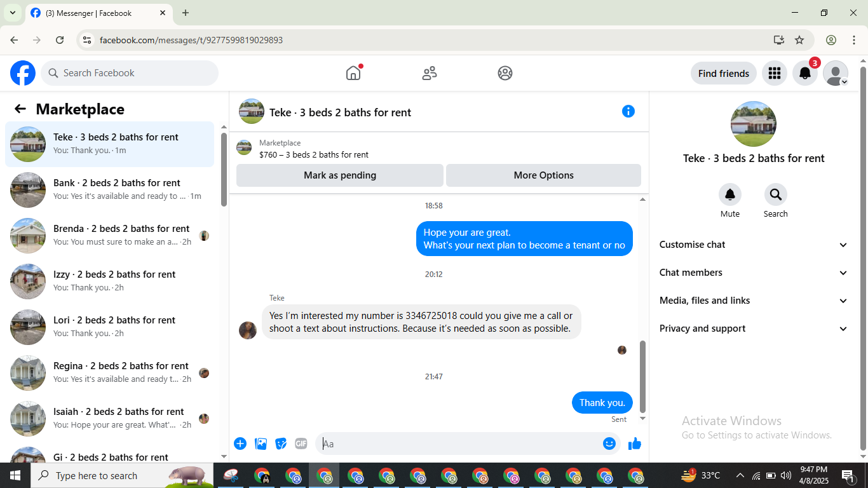Viewport: 868px width, 488px height.
Task: Click the conversation list scrollbar
Action: tap(224, 170)
